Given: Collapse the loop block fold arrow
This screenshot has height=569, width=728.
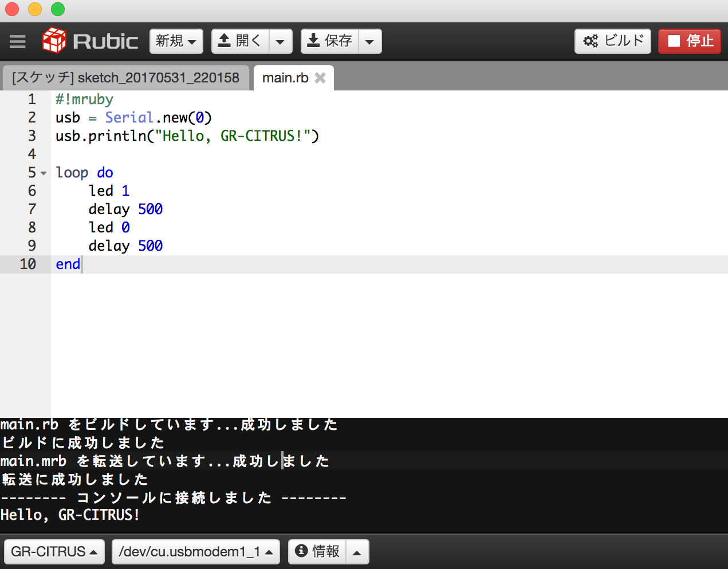Looking at the screenshot, I should point(44,173).
